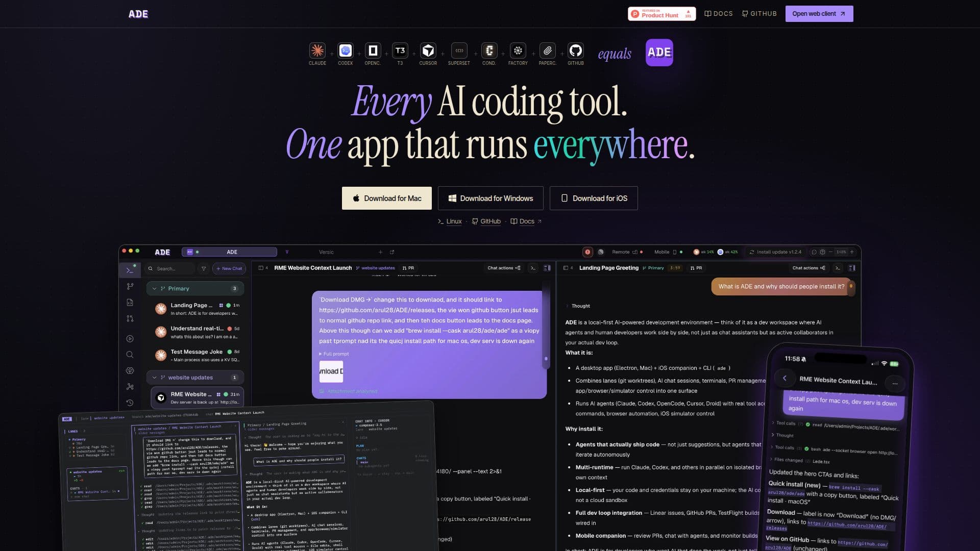Viewport: 980px width, 551px height.
Task: Expand the Thought section in Landing Page Greeting
Action: click(x=578, y=306)
